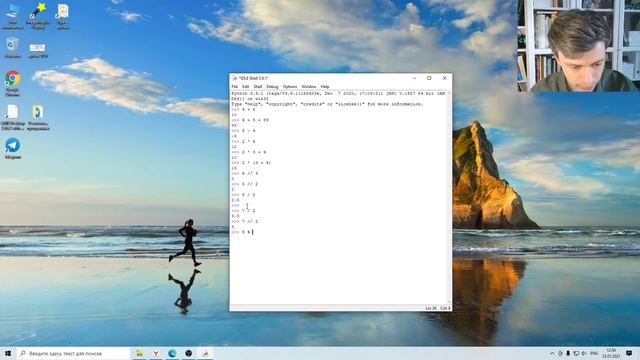Click the volume tray icon
Screen dimensions: 640x360
tap(584, 353)
